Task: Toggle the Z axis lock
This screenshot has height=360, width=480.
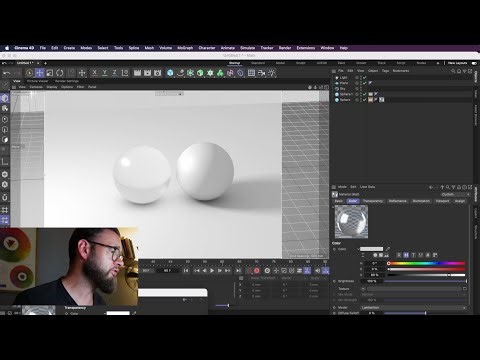Action: point(114,73)
